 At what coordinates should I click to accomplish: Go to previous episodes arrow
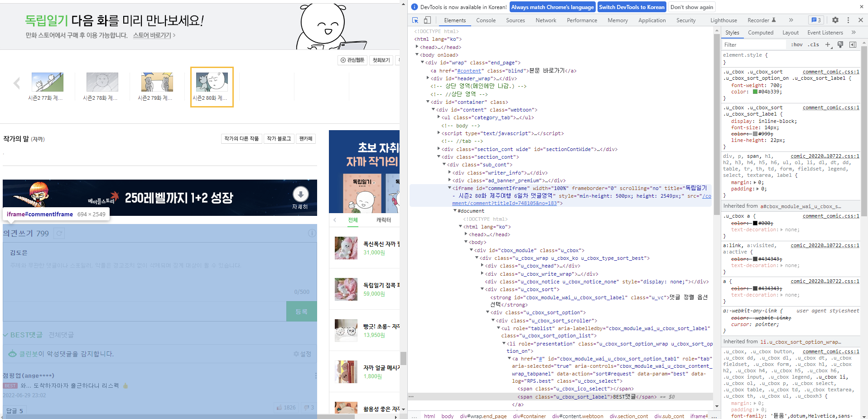pos(17,83)
